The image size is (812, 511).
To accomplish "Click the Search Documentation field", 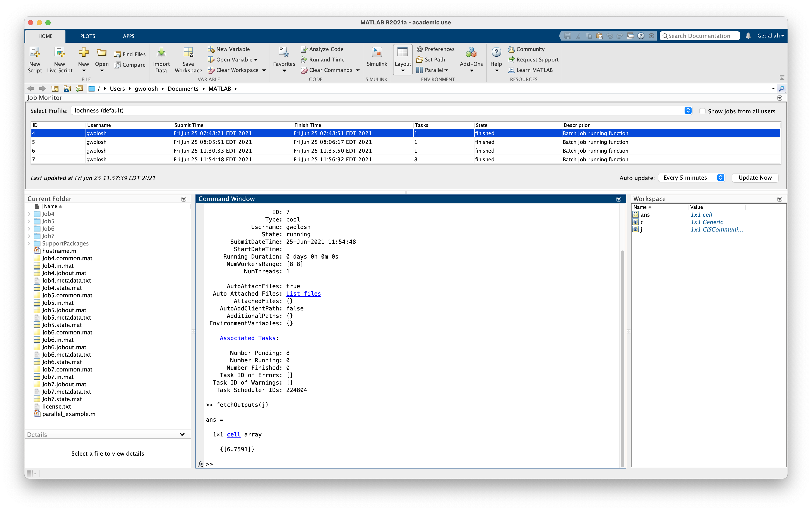I will tap(700, 36).
